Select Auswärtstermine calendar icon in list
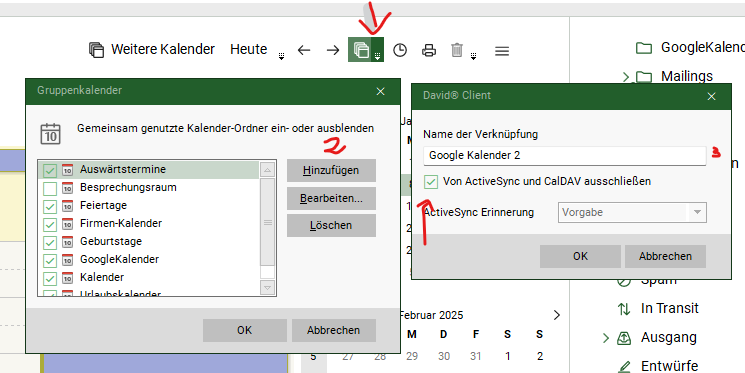 pyautogui.click(x=68, y=170)
